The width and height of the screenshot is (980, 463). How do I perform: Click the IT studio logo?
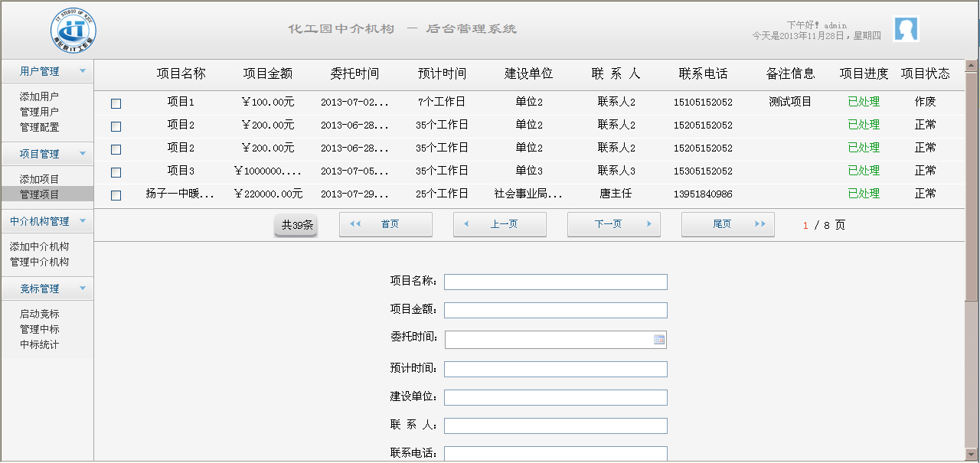coord(73,29)
